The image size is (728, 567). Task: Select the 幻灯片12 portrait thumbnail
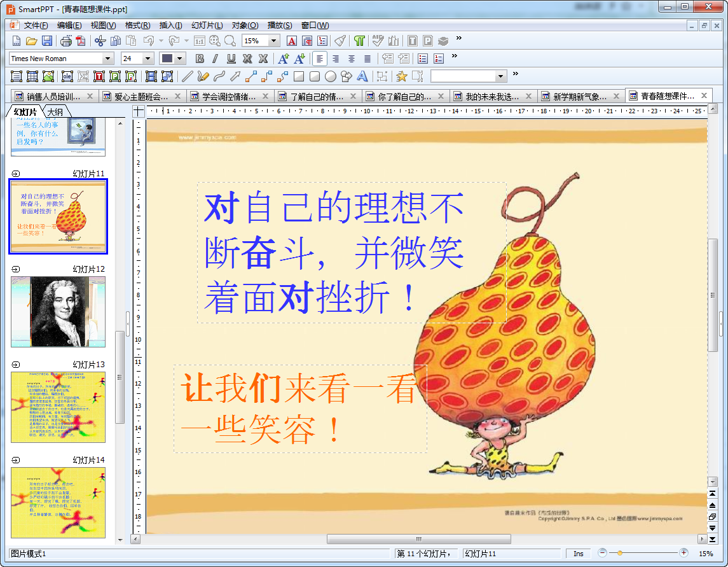(58, 312)
